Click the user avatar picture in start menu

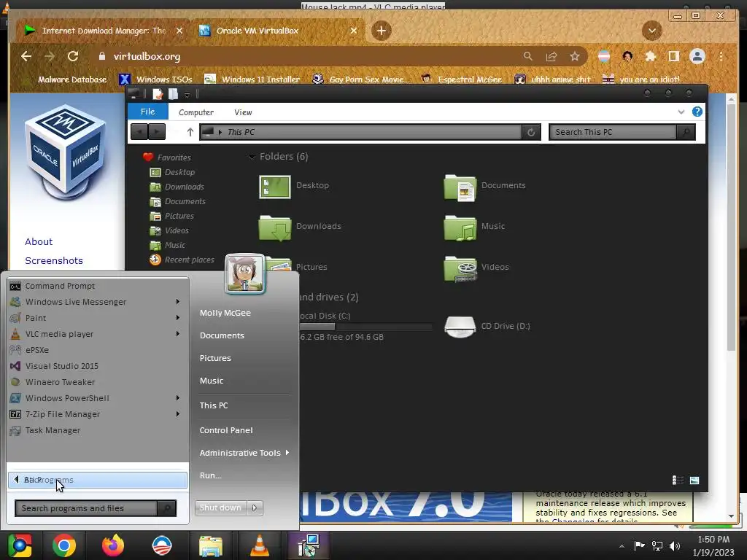click(245, 273)
